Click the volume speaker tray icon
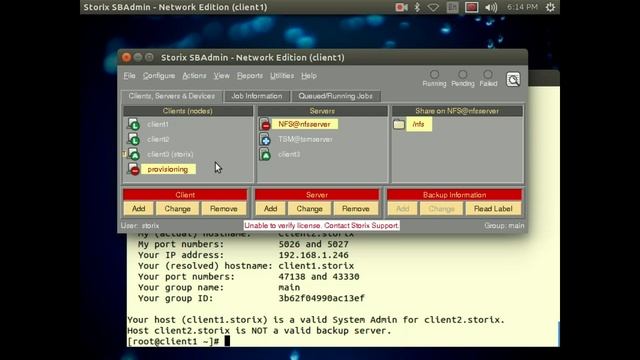This screenshot has height=360, width=640. [x=491, y=7]
